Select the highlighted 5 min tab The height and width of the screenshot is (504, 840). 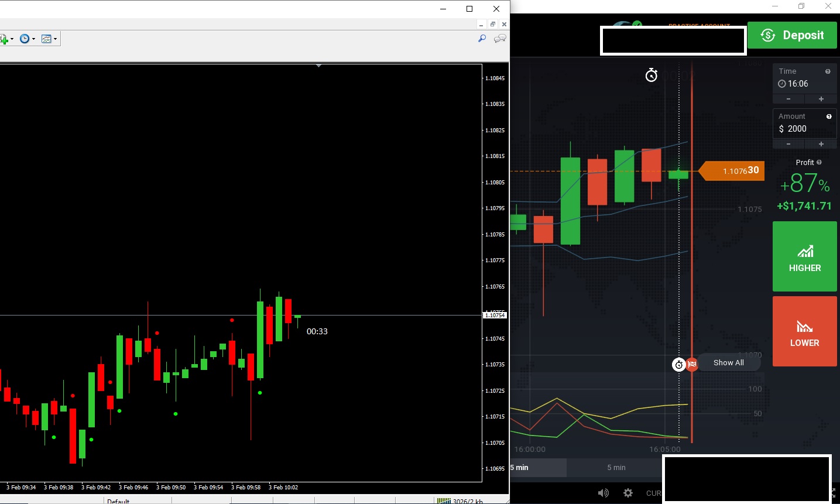tap(537, 467)
